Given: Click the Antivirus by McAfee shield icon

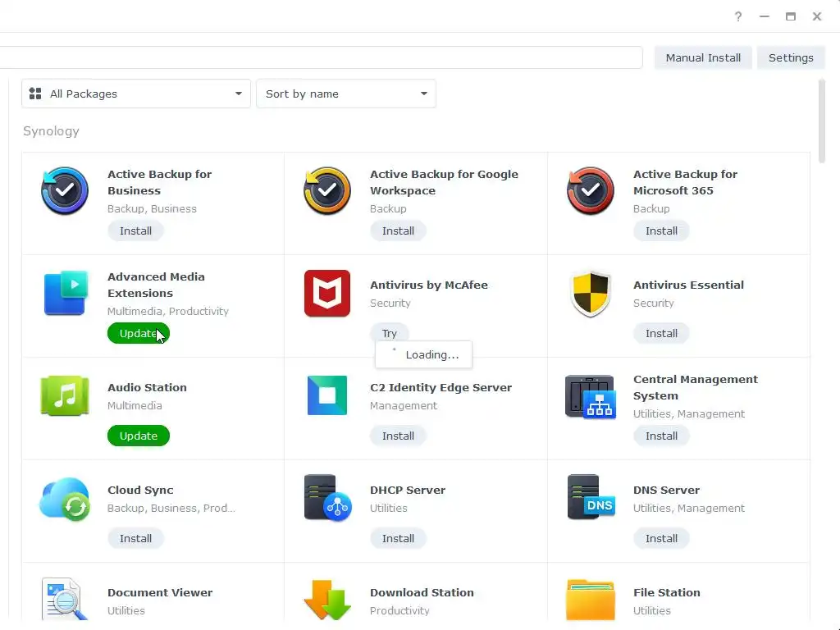Looking at the screenshot, I should (326, 293).
